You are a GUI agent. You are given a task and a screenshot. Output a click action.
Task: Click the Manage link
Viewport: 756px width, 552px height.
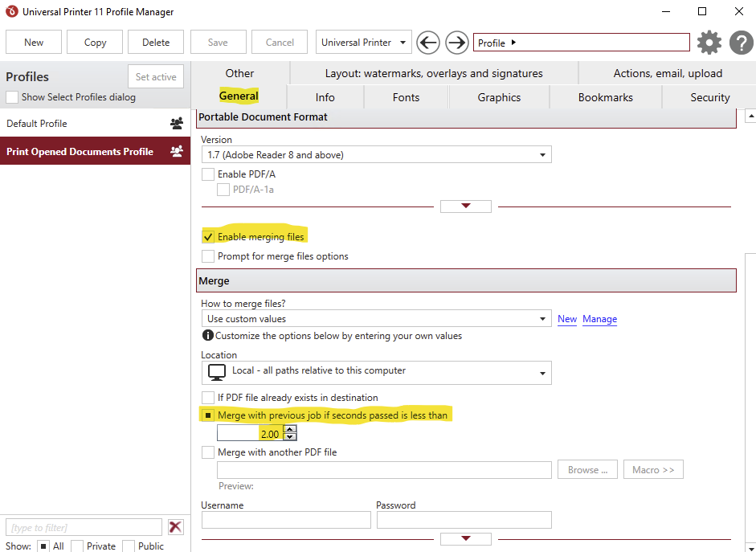coord(599,319)
